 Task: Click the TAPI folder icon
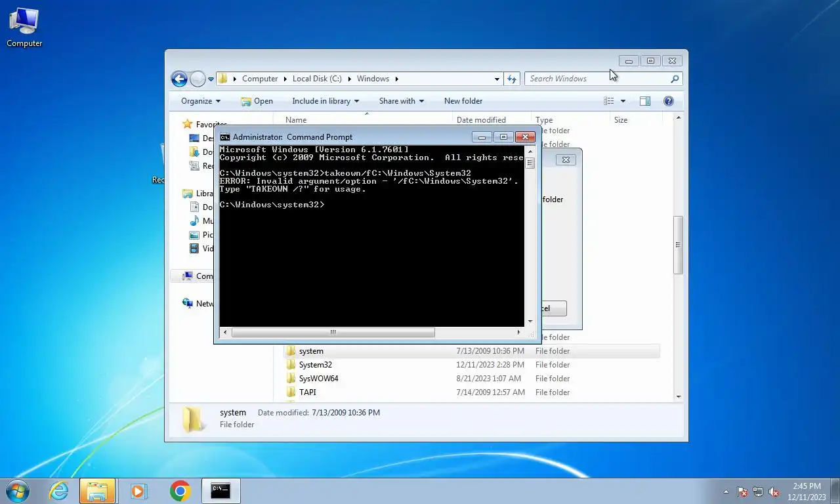291,392
